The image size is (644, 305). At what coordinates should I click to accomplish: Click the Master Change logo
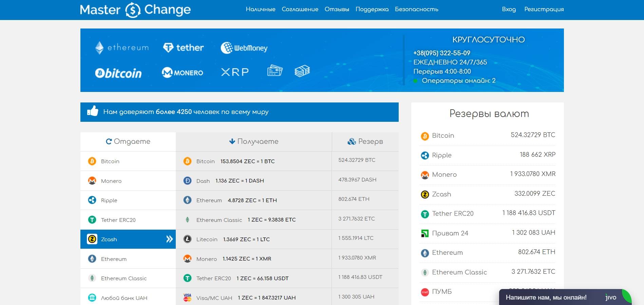(x=135, y=10)
